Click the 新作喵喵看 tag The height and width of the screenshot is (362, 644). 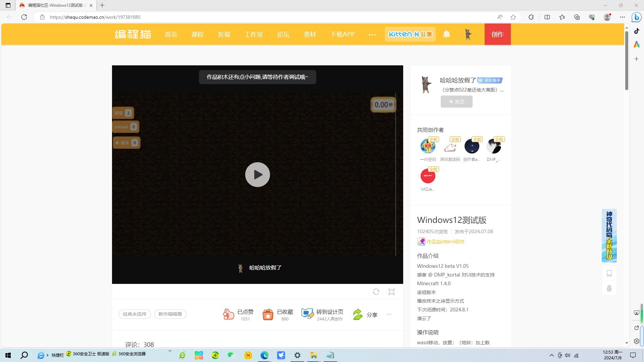coord(170,314)
